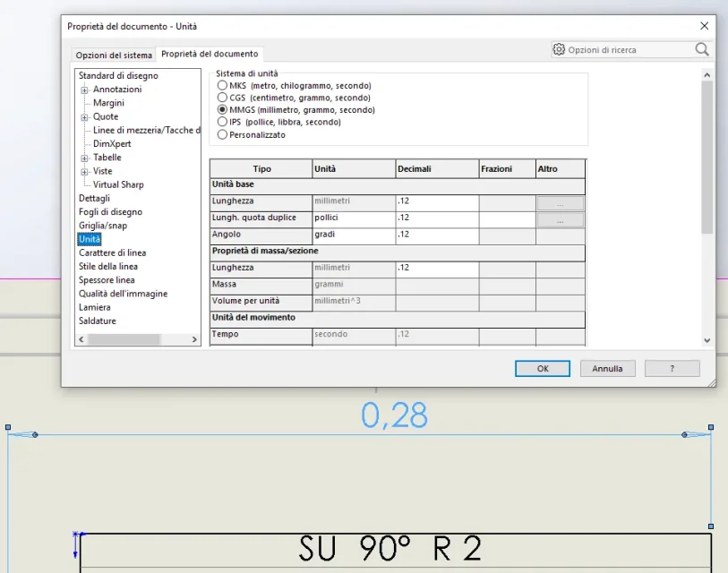Click ellipsis button in Lunghezza row
Viewport: 728px width, 573px height.
click(560, 203)
